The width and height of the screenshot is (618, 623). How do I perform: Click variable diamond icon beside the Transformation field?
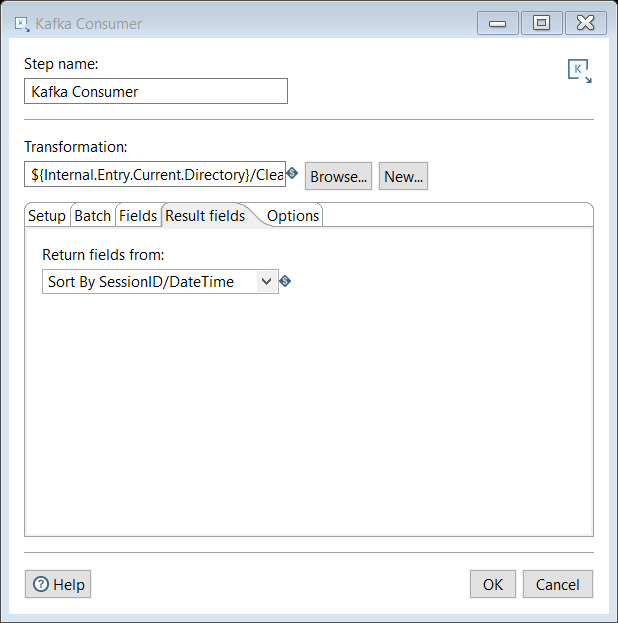(293, 173)
